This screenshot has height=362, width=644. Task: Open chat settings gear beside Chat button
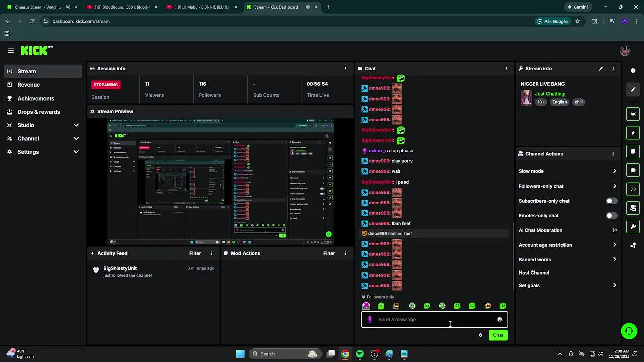(480, 335)
